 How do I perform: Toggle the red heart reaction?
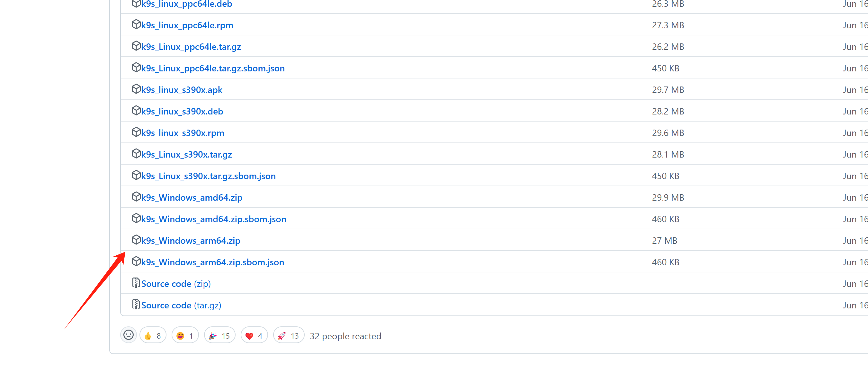click(254, 336)
